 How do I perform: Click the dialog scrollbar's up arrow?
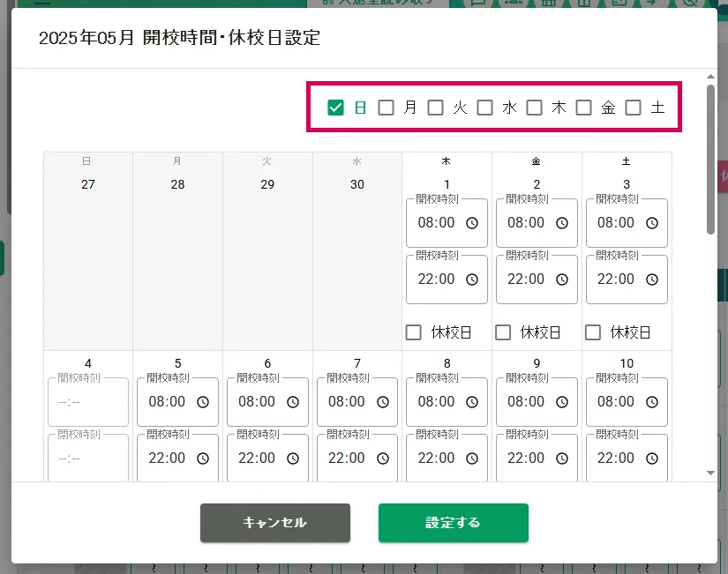coord(710,78)
